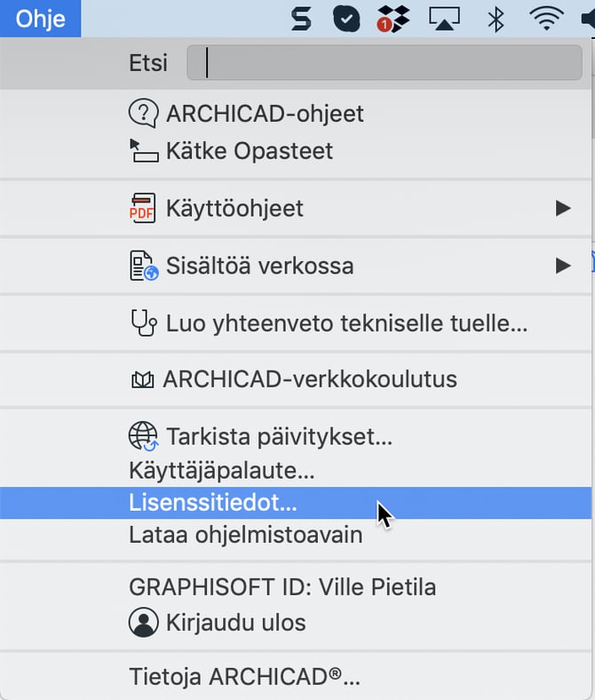Click the PDF icon beside Käyttöohjeet

143,209
